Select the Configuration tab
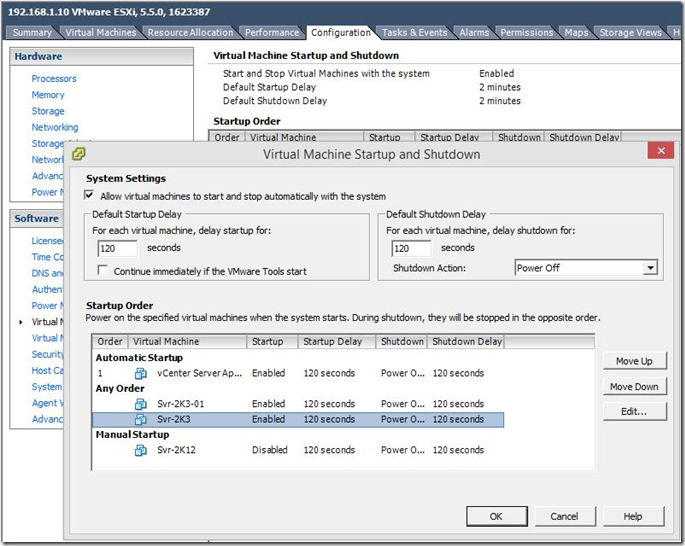Image resolution: width=685 pixels, height=546 pixels. (x=341, y=33)
